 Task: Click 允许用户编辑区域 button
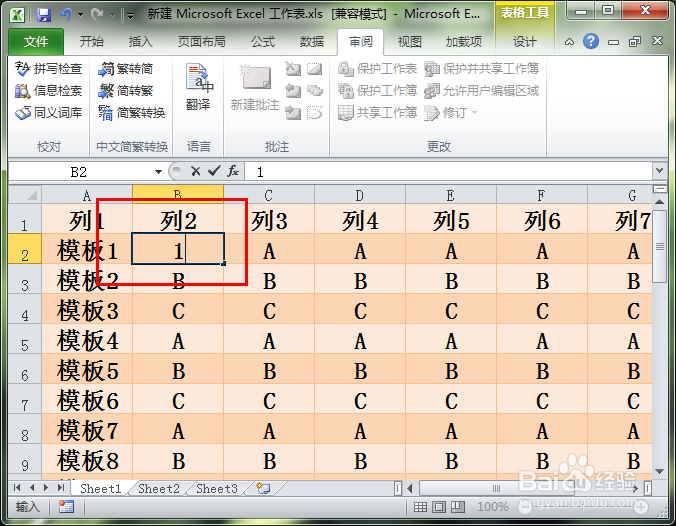pyautogui.click(x=482, y=91)
